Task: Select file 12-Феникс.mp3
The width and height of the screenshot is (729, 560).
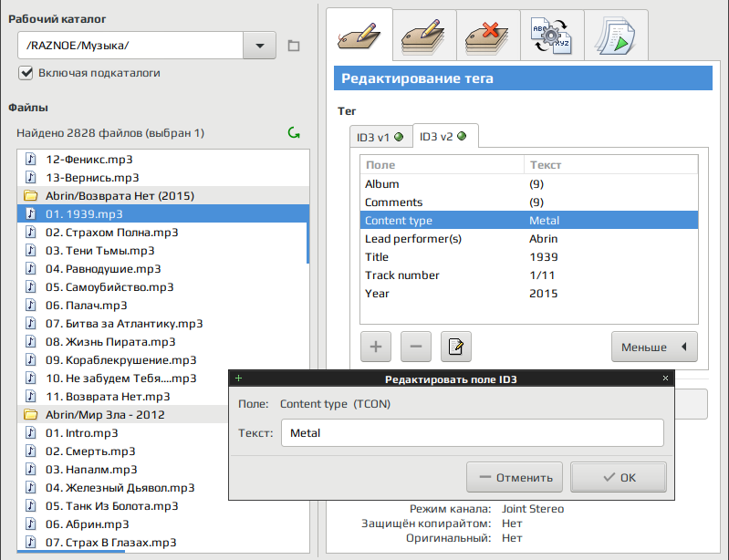Action: click(162, 160)
